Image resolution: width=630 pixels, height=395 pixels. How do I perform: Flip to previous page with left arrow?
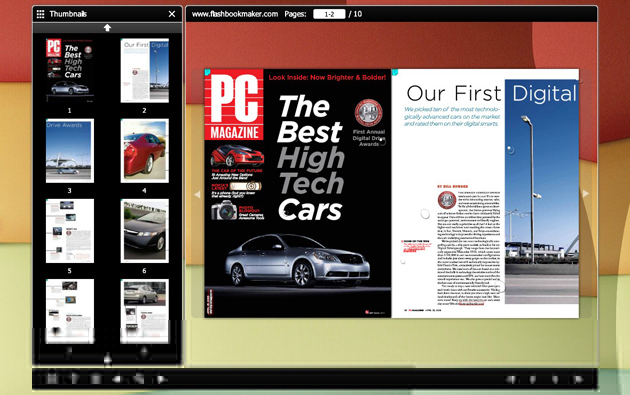[197, 194]
